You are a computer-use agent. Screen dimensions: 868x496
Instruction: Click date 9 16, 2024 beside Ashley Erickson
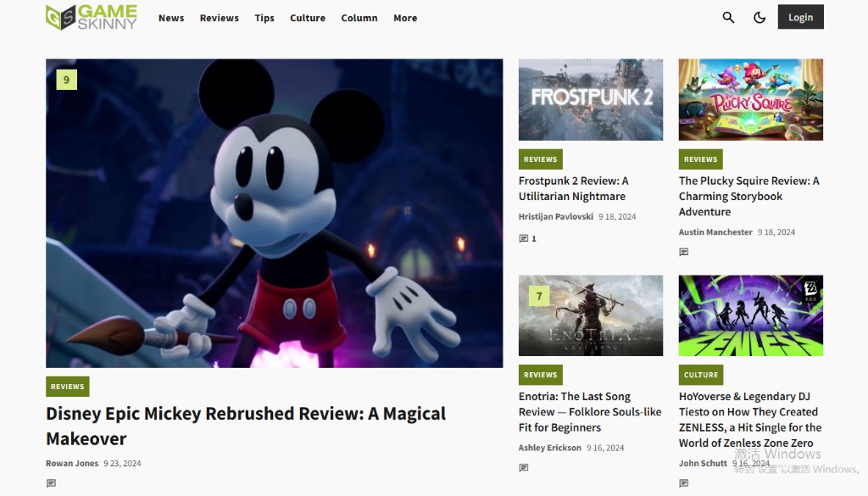(605, 448)
